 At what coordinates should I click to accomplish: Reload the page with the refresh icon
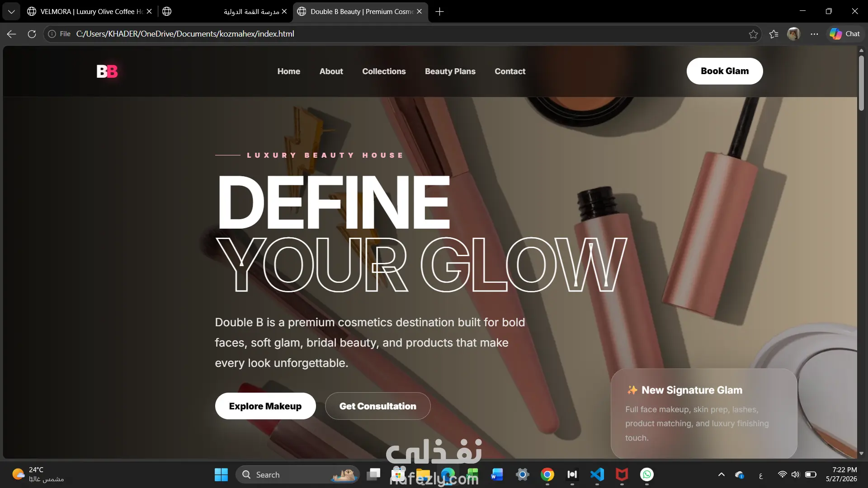[x=32, y=34]
